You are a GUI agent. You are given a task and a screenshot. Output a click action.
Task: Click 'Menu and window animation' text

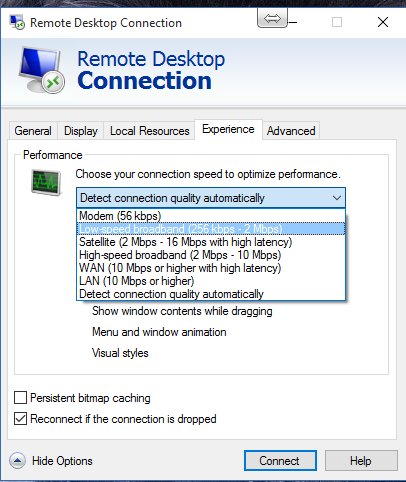[159, 332]
